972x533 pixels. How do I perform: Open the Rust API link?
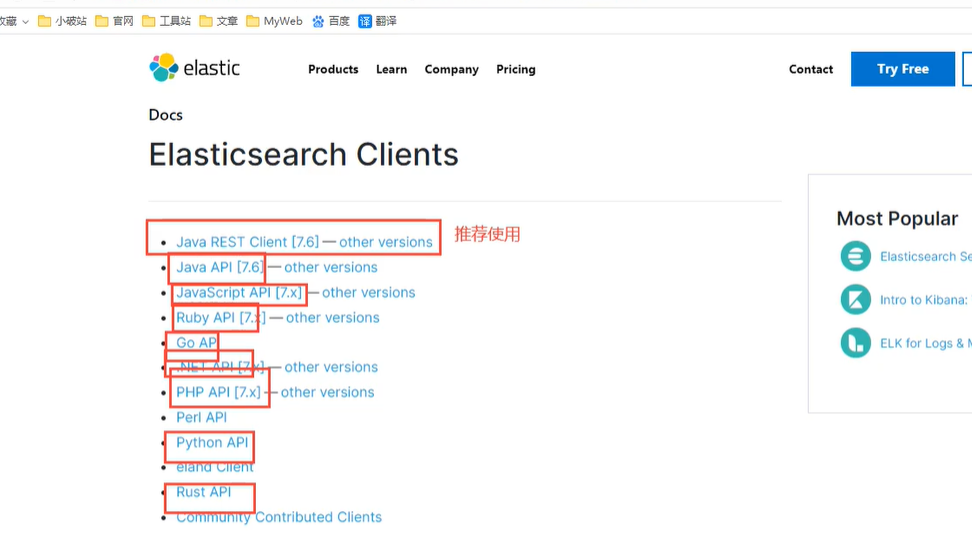203,492
